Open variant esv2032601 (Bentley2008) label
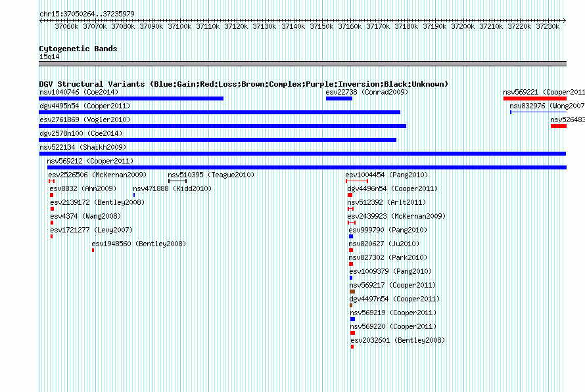 398,340
